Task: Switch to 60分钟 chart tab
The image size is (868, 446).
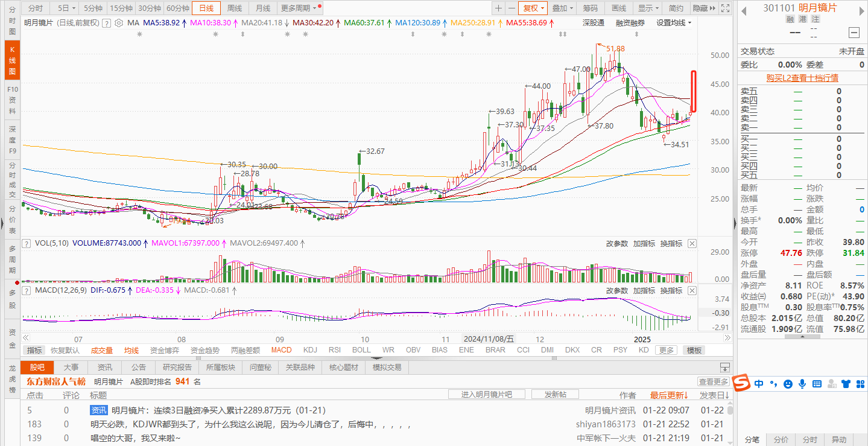Action: [x=178, y=8]
